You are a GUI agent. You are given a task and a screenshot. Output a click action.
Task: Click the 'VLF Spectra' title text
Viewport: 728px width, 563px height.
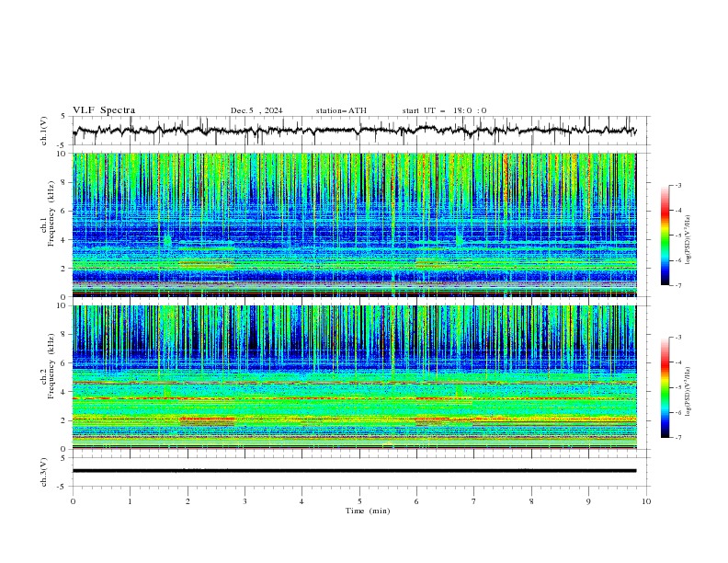coord(104,110)
